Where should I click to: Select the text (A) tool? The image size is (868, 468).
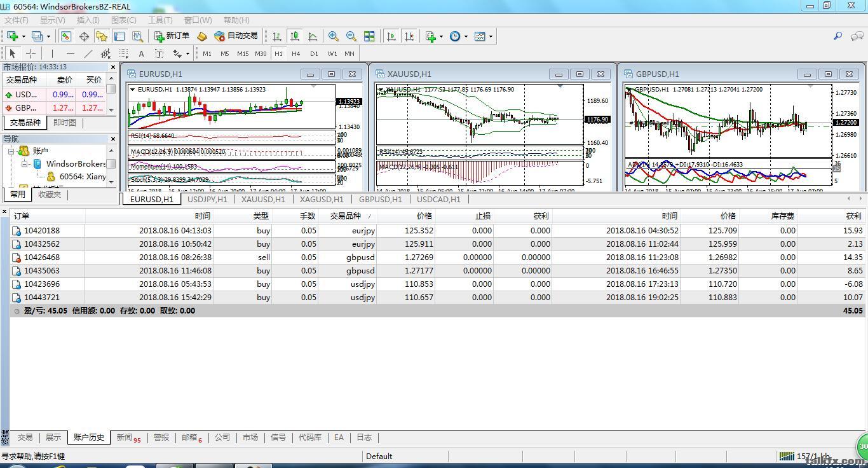pos(141,53)
